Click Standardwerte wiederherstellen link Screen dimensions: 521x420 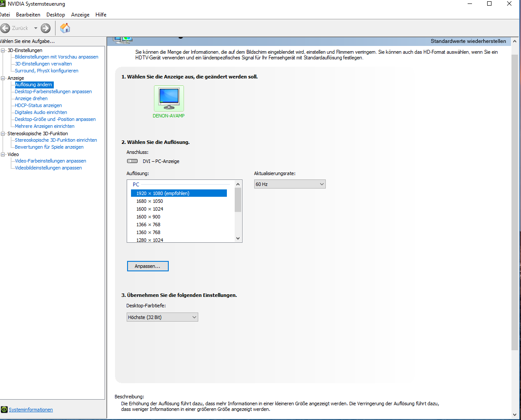(x=468, y=41)
